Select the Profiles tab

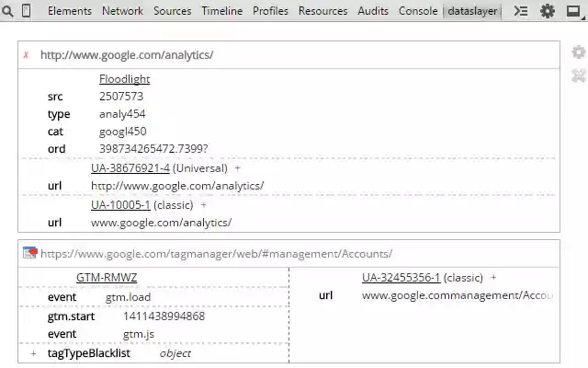pyautogui.click(x=270, y=11)
